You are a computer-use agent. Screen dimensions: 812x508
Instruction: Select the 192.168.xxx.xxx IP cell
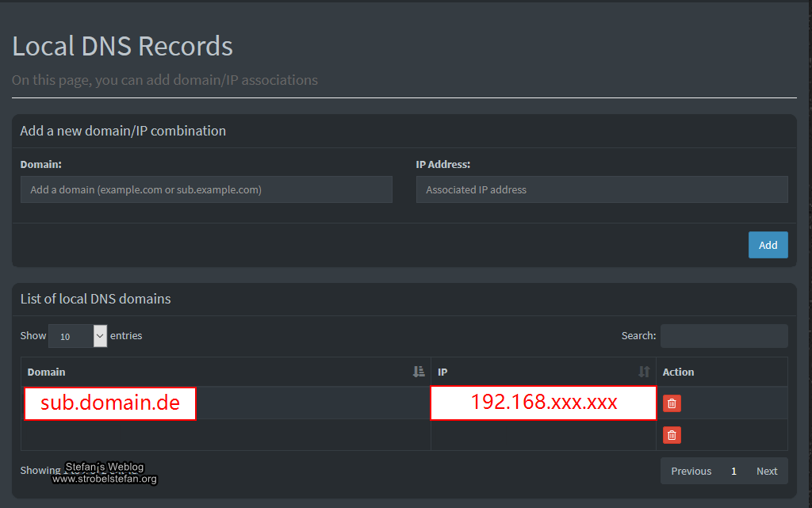(542, 403)
